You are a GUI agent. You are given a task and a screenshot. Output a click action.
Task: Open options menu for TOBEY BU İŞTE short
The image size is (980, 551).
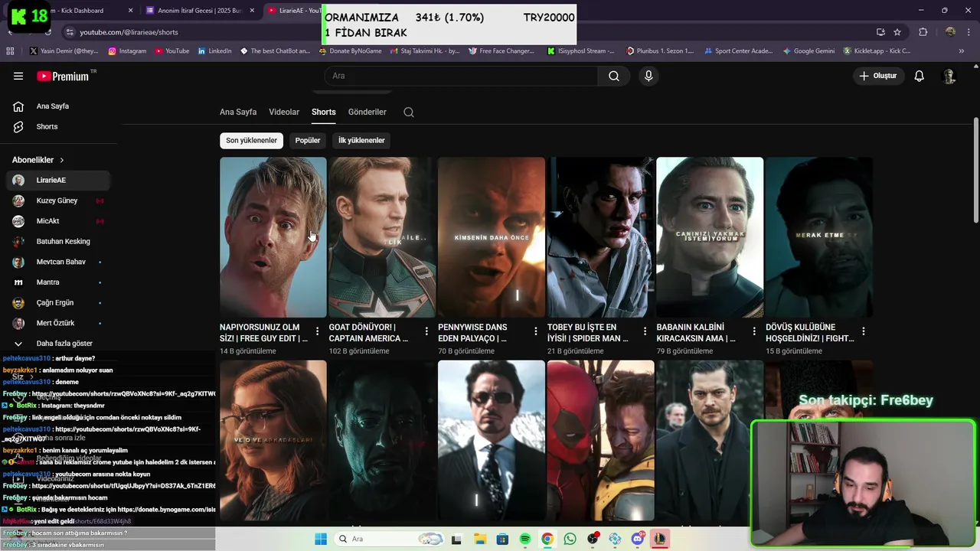pyautogui.click(x=645, y=331)
